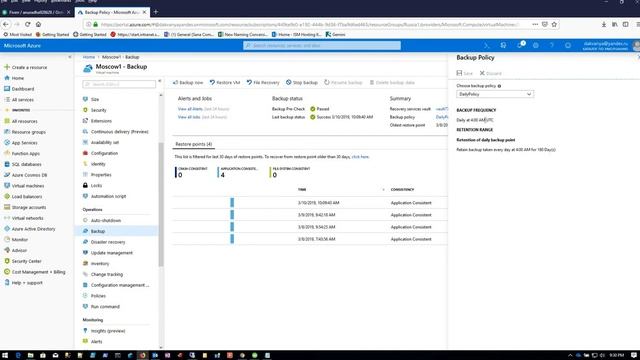This screenshot has height=360, width=640.
Task: Open View all Alerts link
Action: tap(190, 109)
